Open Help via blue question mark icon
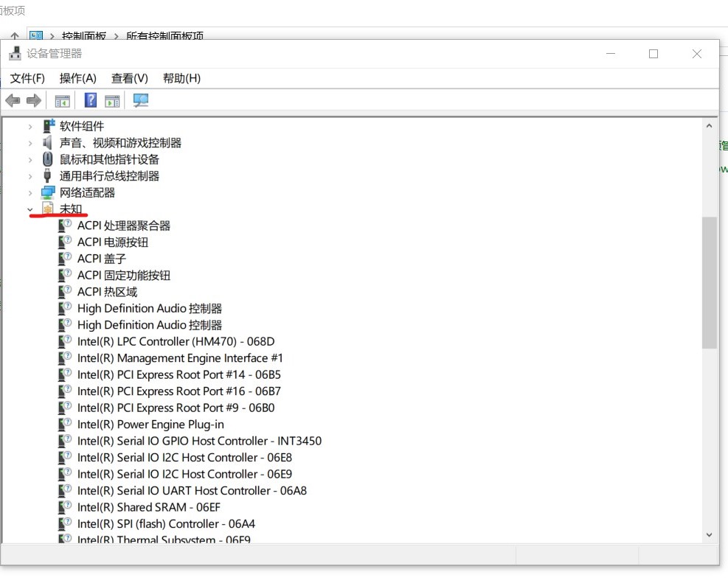The width and height of the screenshot is (728, 583). [91, 100]
